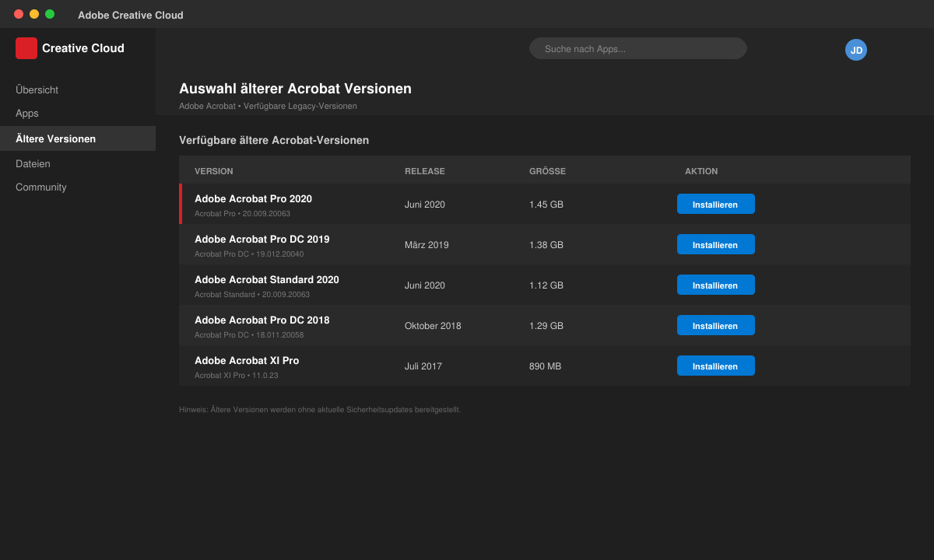
Task: Click the RELEASE column header
Action: [x=425, y=171]
